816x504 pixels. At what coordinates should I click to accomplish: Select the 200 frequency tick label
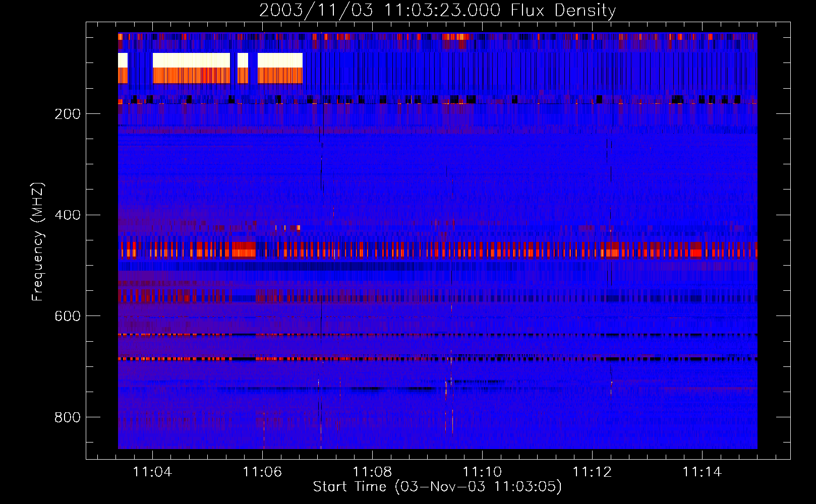[x=68, y=114]
